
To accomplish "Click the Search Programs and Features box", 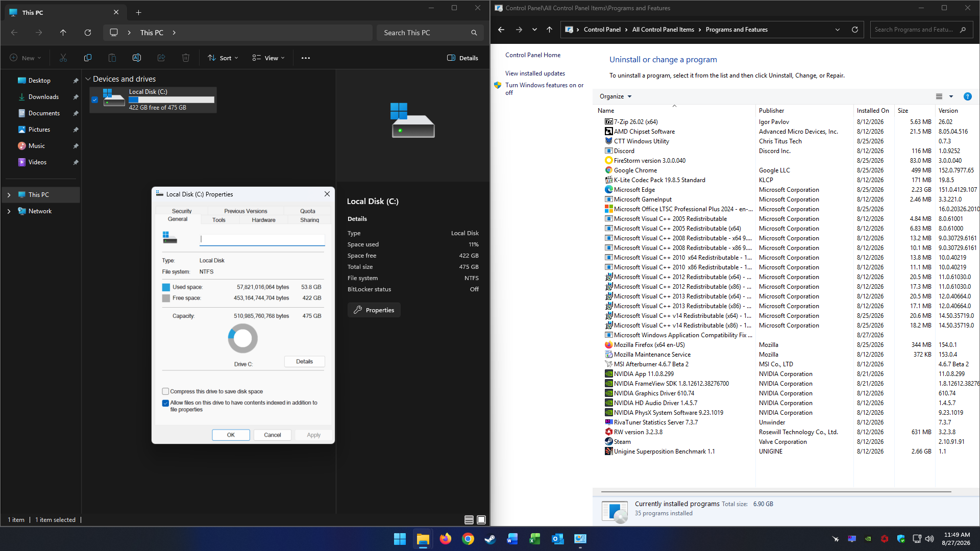I will pyautogui.click(x=921, y=30).
